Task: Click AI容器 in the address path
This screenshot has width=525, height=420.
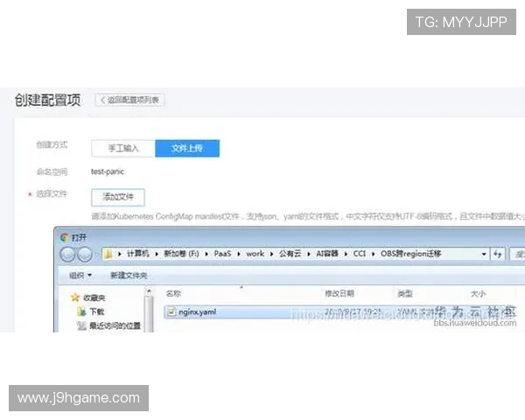Action: tap(327, 254)
